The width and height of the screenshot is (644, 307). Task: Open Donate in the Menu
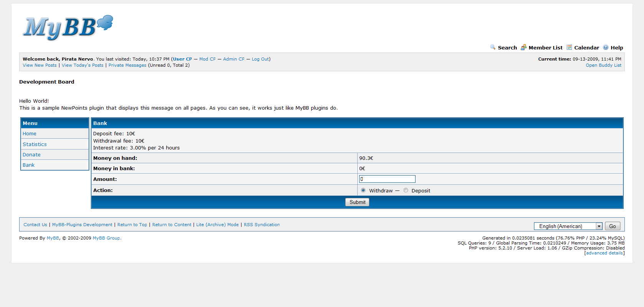(x=31, y=154)
